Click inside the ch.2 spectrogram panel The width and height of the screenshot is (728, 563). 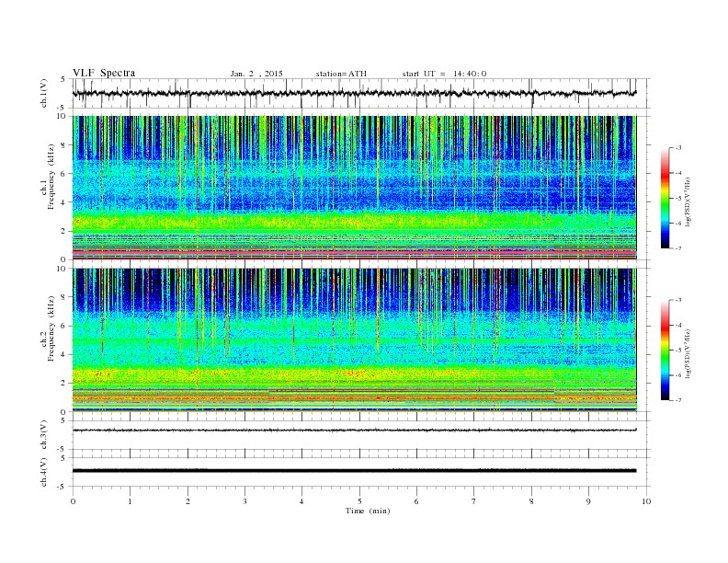pyautogui.click(x=354, y=340)
